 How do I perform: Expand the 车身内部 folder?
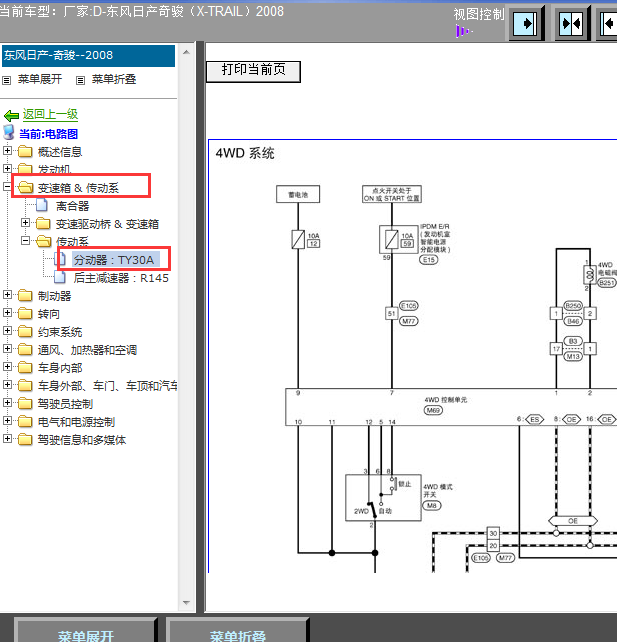click(x=7, y=366)
